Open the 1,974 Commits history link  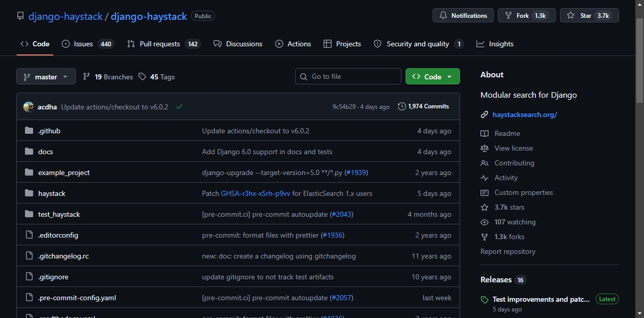click(423, 106)
